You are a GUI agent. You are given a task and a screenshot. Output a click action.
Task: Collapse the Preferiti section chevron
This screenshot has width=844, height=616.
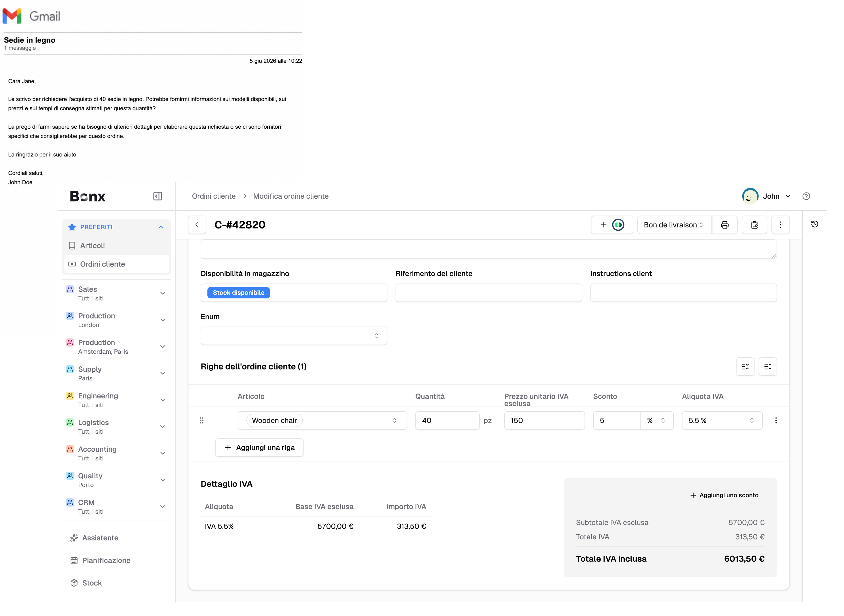tap(161, 227)
